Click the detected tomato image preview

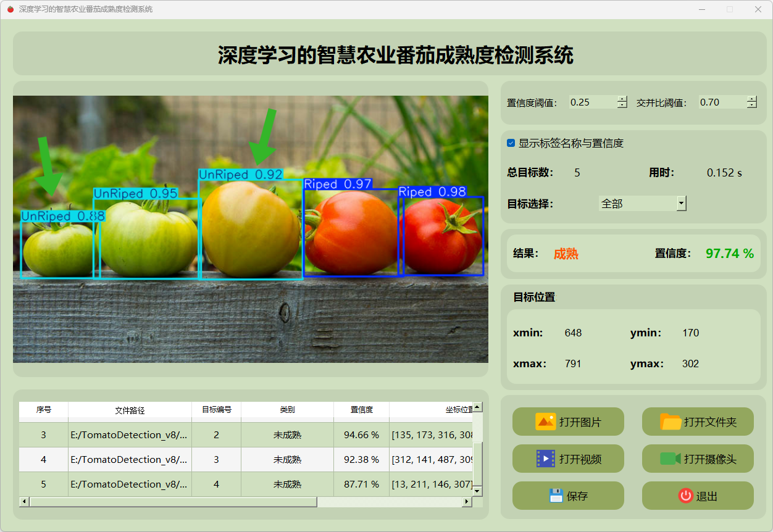click(250, 229)
